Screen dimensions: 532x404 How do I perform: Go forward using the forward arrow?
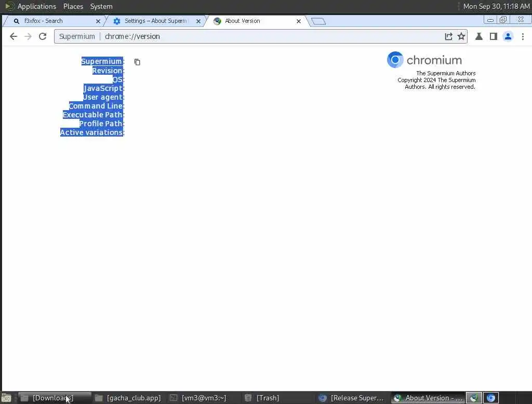(x=28, y=36)
